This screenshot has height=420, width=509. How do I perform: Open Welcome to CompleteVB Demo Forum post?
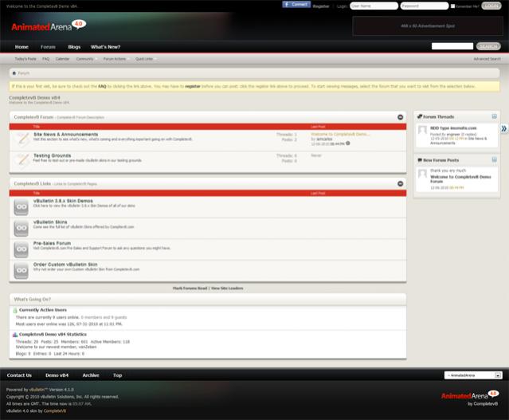coord(460,179)
